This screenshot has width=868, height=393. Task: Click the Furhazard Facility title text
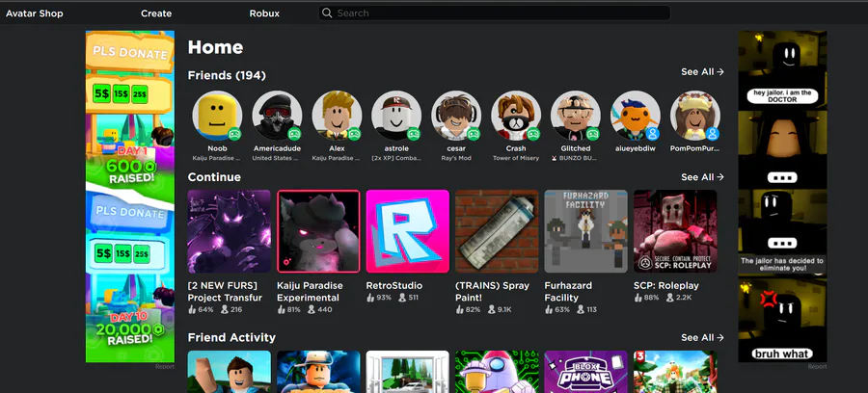coord(568,291)
